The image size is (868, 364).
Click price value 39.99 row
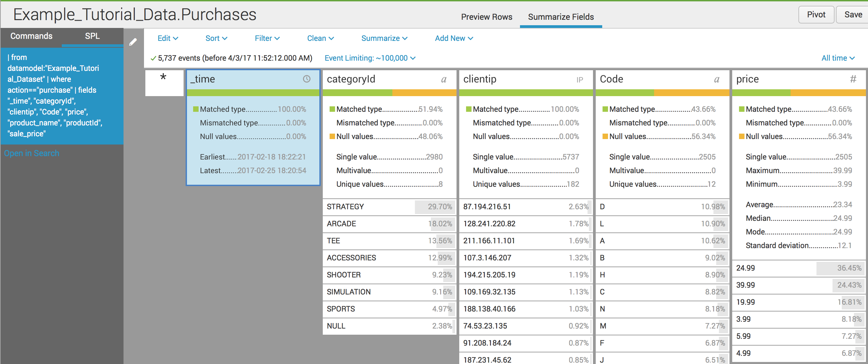tap(799, 285)
